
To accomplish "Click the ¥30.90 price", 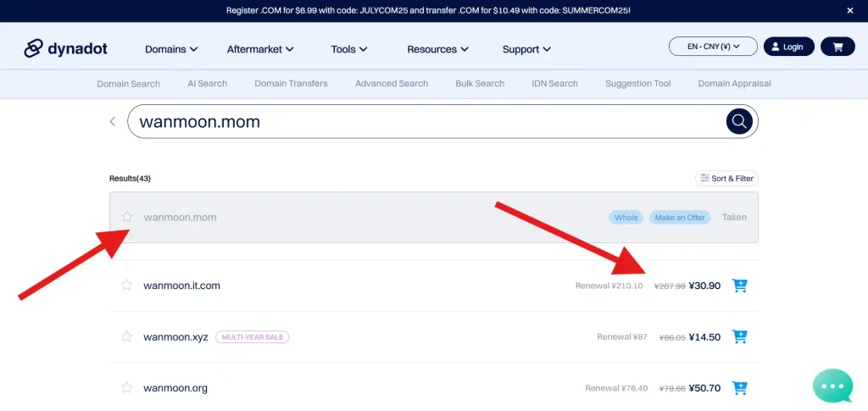I will point(704,286).
